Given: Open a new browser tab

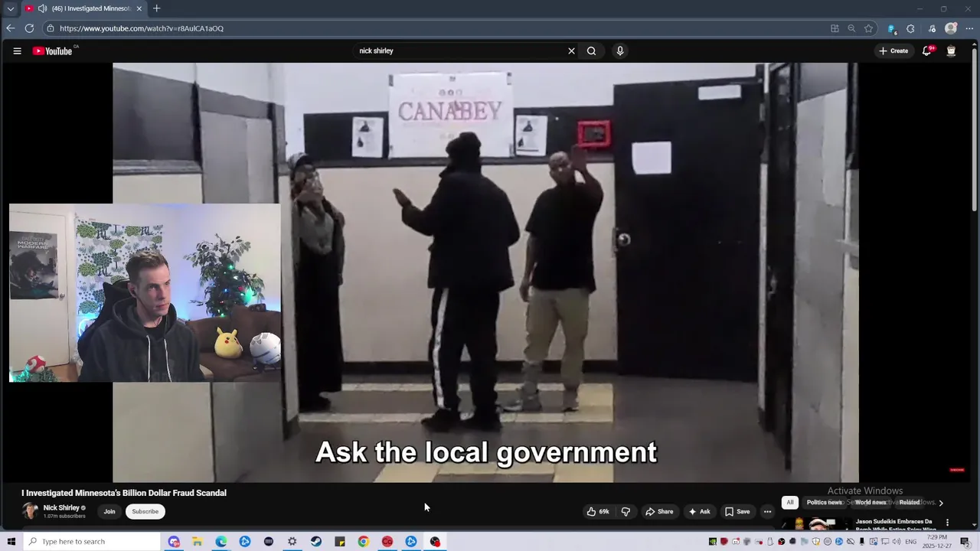Looking at the screenshot, I should [x=156, y=8].
